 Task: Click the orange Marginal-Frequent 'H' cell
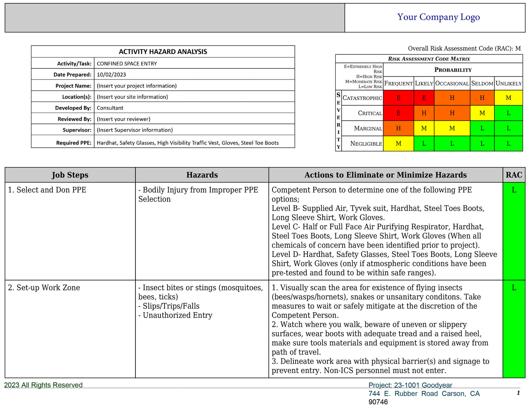point(398,128)
